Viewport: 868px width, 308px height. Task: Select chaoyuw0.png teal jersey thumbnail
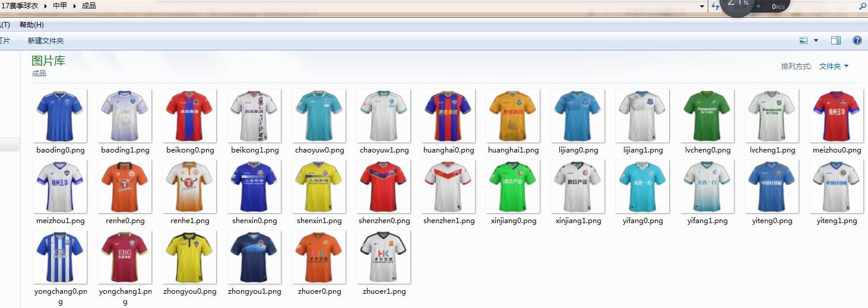(319, 116)
